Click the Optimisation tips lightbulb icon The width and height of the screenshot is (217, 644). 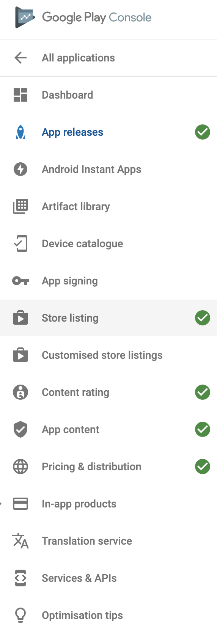click(x=20, y=615)
